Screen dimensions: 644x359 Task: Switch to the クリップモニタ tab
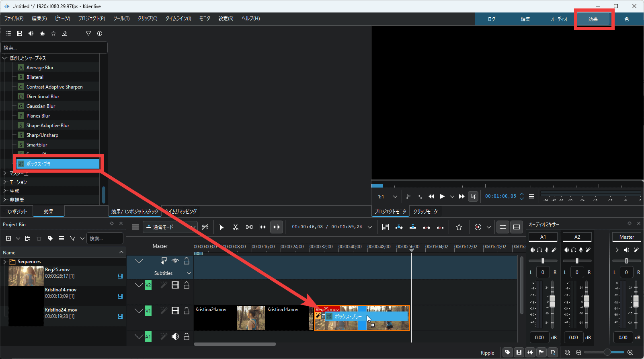425,211
